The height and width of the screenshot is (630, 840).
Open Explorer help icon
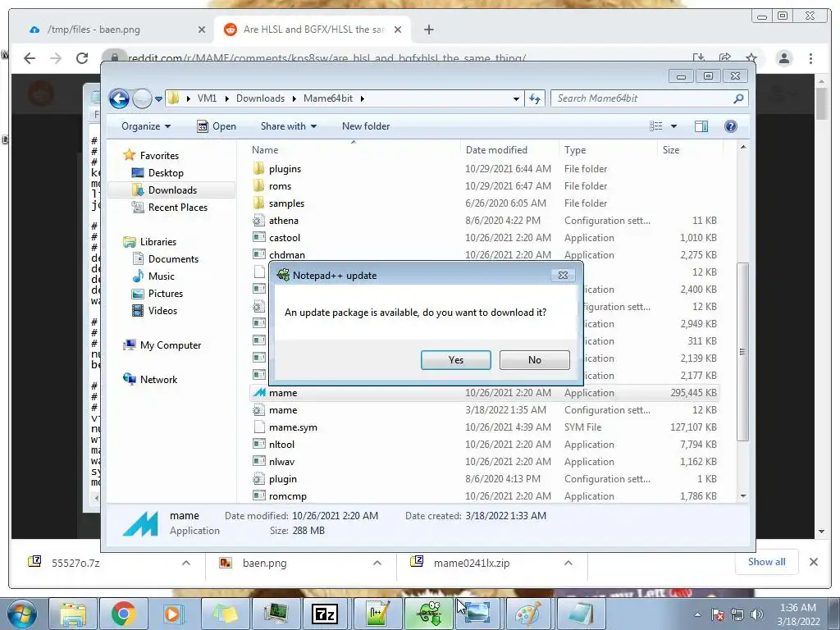(731, 126)
